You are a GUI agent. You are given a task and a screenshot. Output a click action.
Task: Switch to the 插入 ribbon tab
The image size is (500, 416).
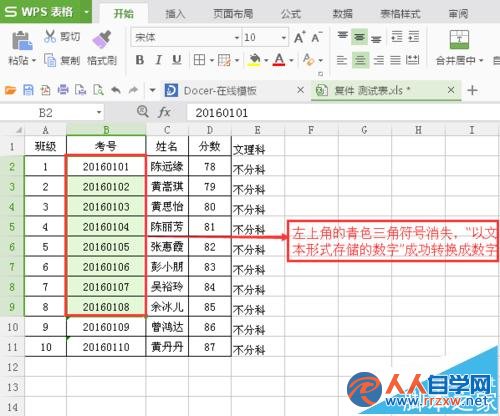pyautogui.click(x=175, y=14)
